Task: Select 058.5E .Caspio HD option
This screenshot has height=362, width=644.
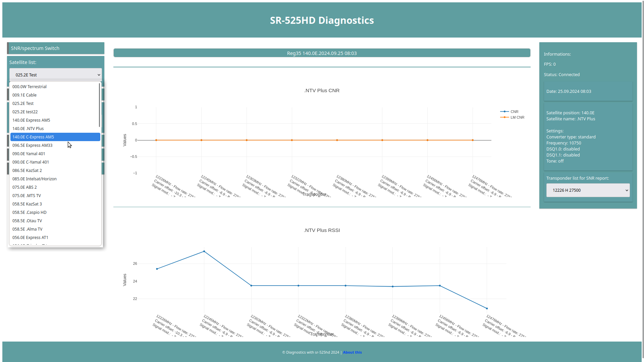Action: [55, 212]
